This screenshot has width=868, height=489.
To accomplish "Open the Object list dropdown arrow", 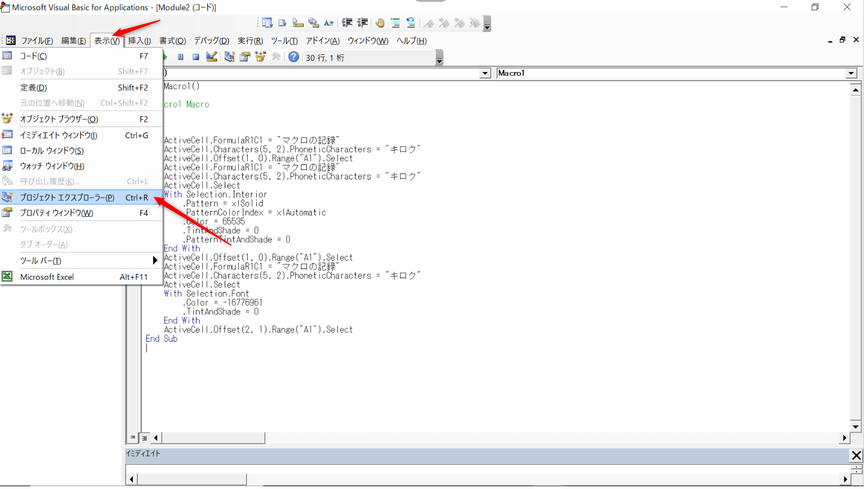I will 485,73.
